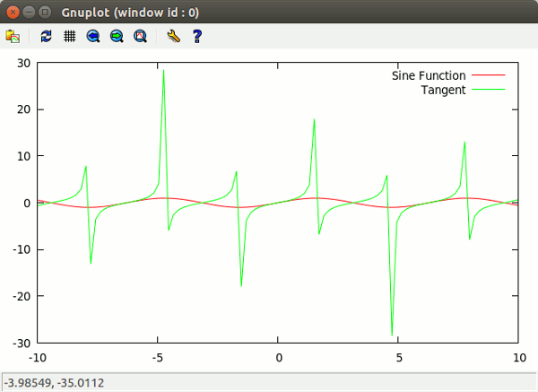This screenshot has width=538, height=392.
Task: Click the lowest green tangent trough
Action: pos(392,334)
